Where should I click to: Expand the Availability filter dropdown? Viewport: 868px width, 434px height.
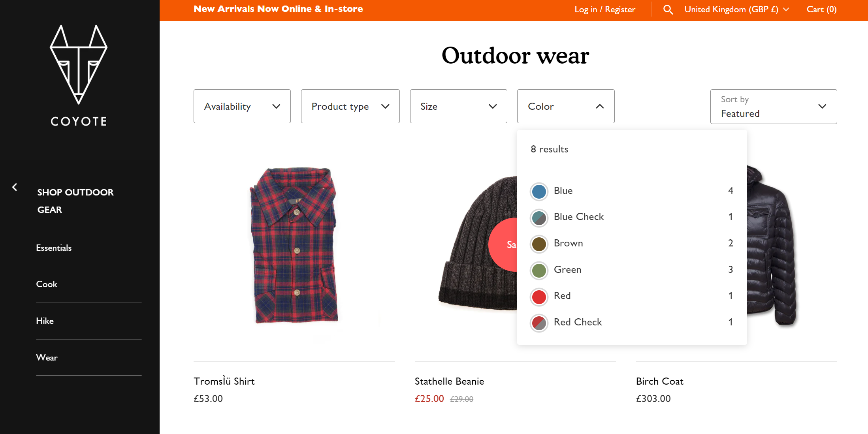[x=242, y=106]
